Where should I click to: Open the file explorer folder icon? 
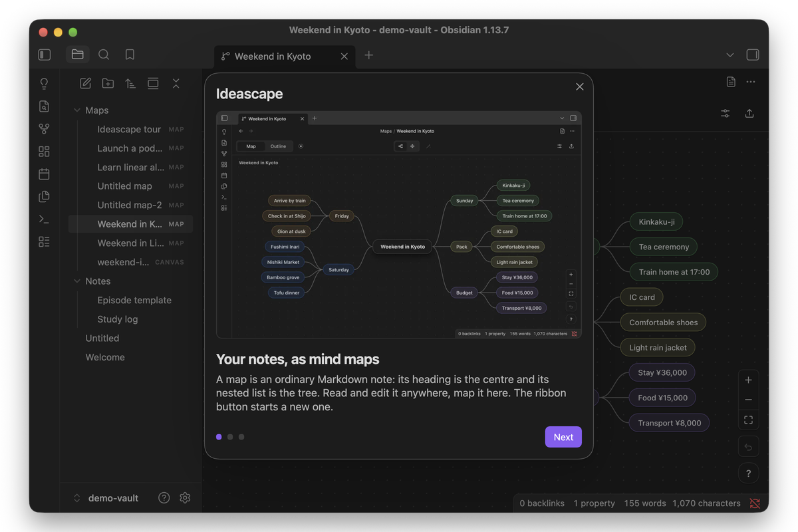[78, 55]
